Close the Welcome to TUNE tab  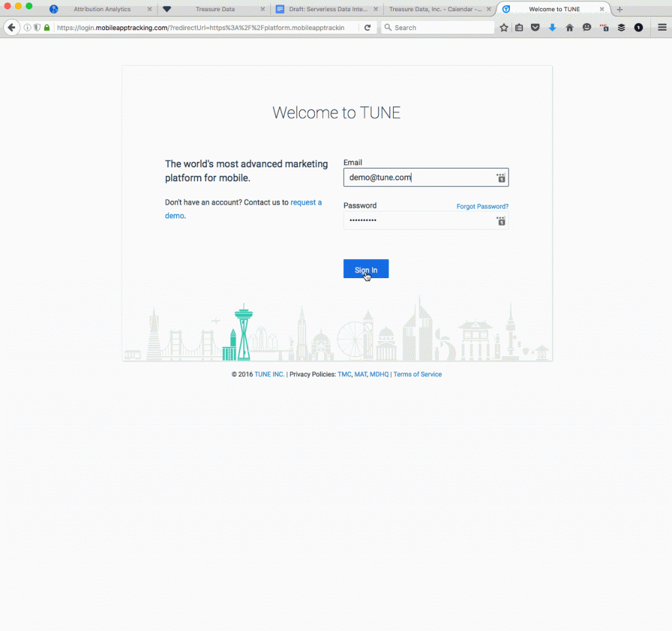[602, 9]
